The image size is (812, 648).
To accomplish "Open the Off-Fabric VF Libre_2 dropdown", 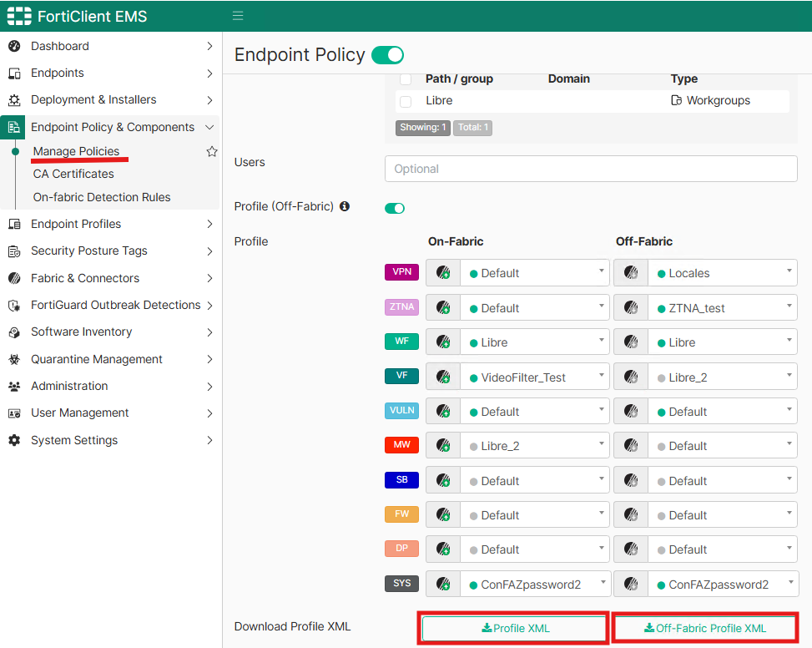I will tap(723, 377).
